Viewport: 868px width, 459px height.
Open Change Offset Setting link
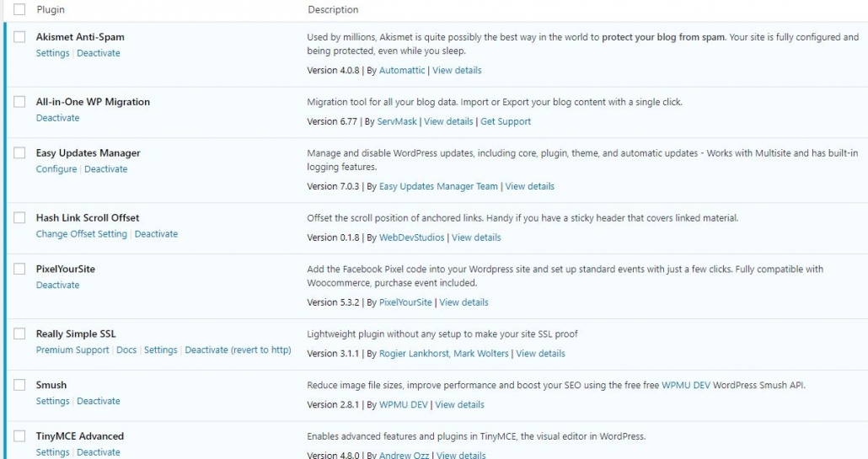tap(82, 234)
